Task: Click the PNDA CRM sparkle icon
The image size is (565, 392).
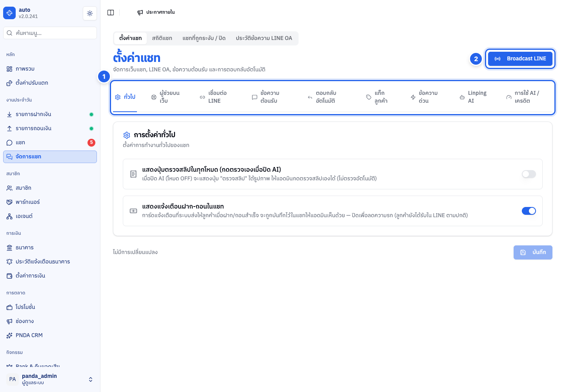Action: [9, 336]
